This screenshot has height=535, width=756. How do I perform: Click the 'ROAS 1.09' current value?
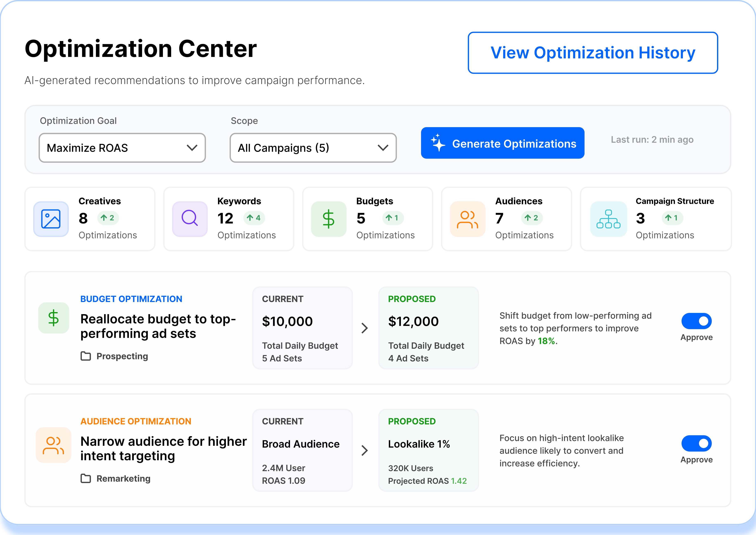coord(284,481)
